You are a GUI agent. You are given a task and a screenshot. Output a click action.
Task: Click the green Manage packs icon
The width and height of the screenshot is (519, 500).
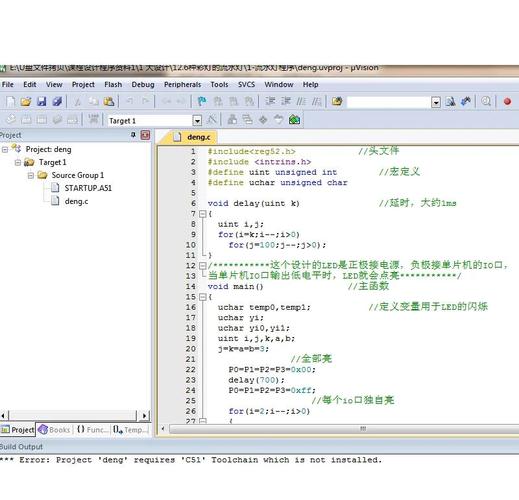click(294, 119)
